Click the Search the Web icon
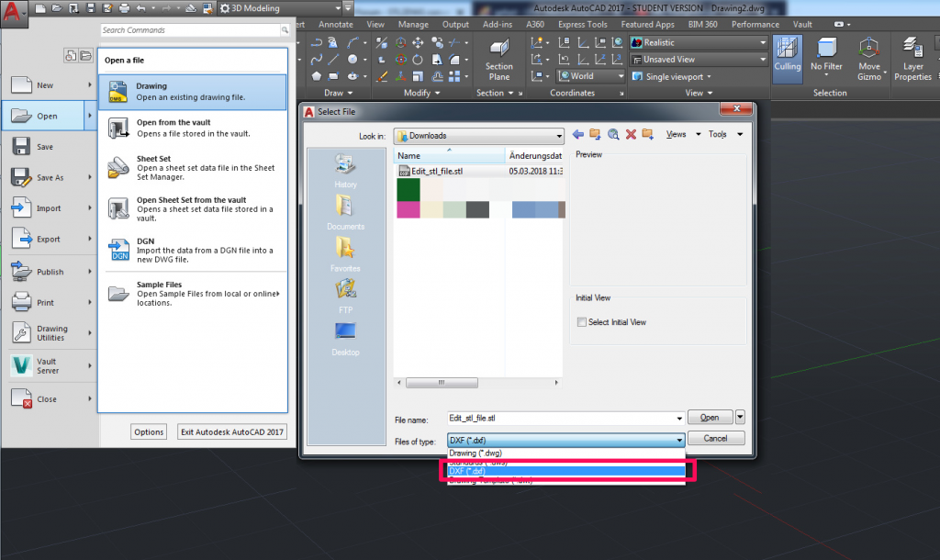Screen dimensions: 940x560 pyautogui.click(x=613, y=134)
